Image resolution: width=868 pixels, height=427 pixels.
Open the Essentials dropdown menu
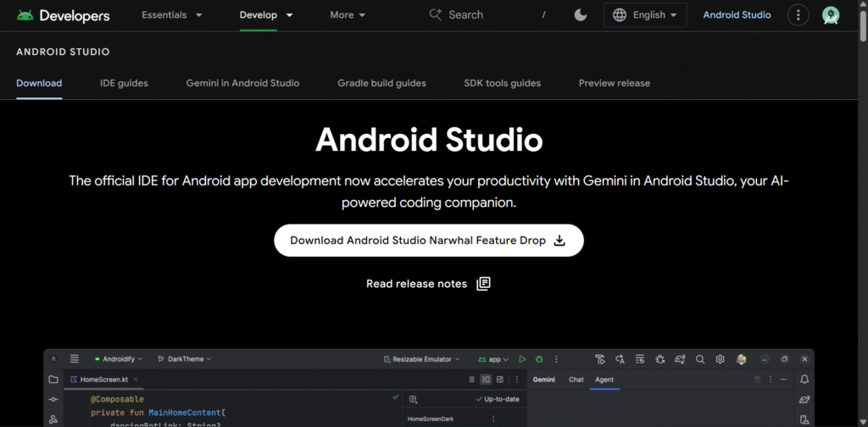click(172, 15)
